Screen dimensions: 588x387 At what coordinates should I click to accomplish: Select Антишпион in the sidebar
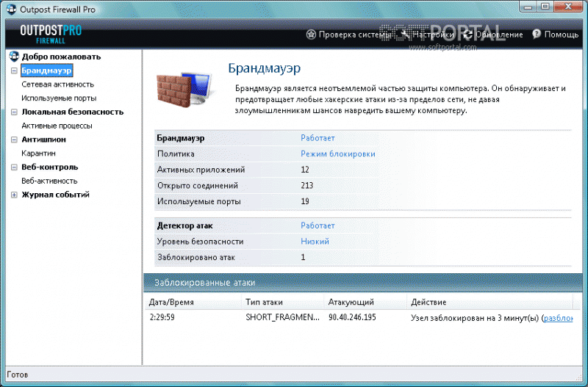tap(43, 140)
